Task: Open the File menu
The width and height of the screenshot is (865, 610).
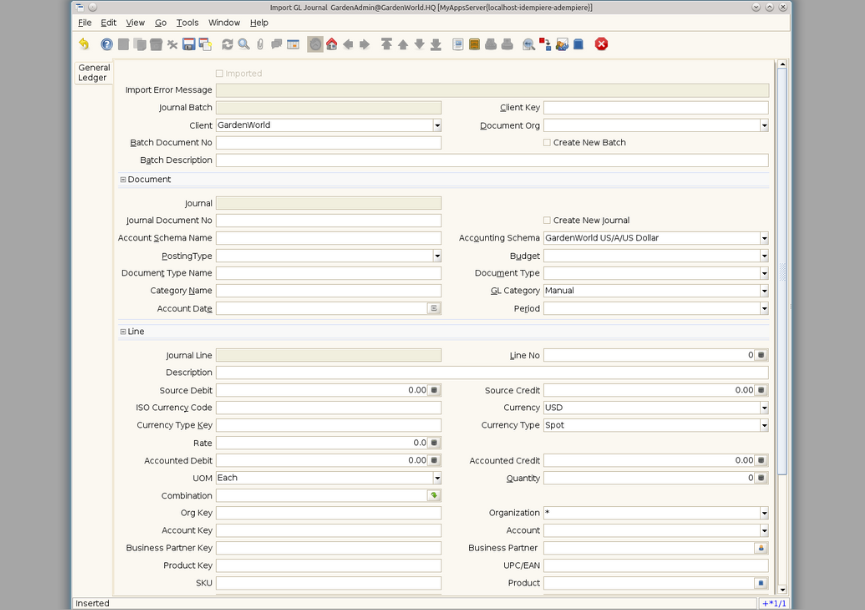Action: 84,23
